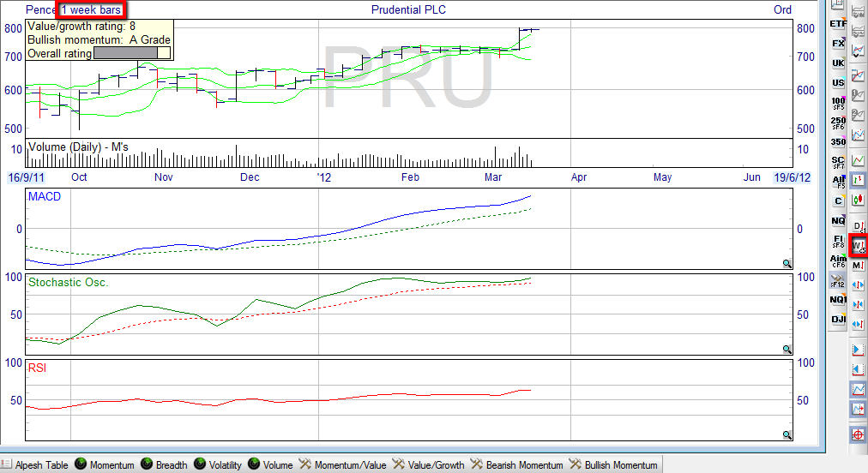The image size is (868, 473).
Task: Click the MACD indicator label
Action: (x=45, y=196)
